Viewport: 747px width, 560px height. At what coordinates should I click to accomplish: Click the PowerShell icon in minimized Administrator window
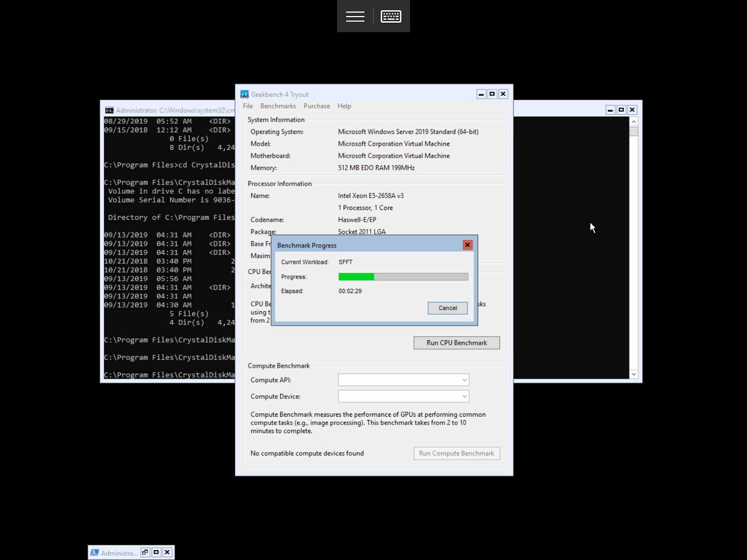[x=95, y=553]
